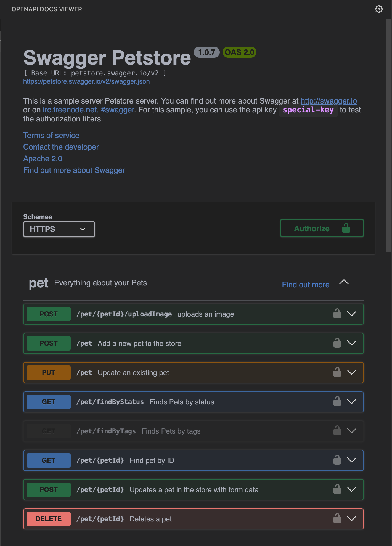The height and width of the screenshot is (546, 392).
Task: Click the PUT method badge
Action: point(49,373)
